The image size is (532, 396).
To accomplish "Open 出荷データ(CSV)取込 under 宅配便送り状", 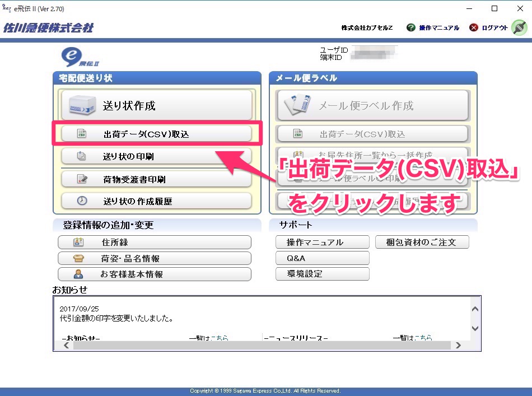I will (156, 134).
